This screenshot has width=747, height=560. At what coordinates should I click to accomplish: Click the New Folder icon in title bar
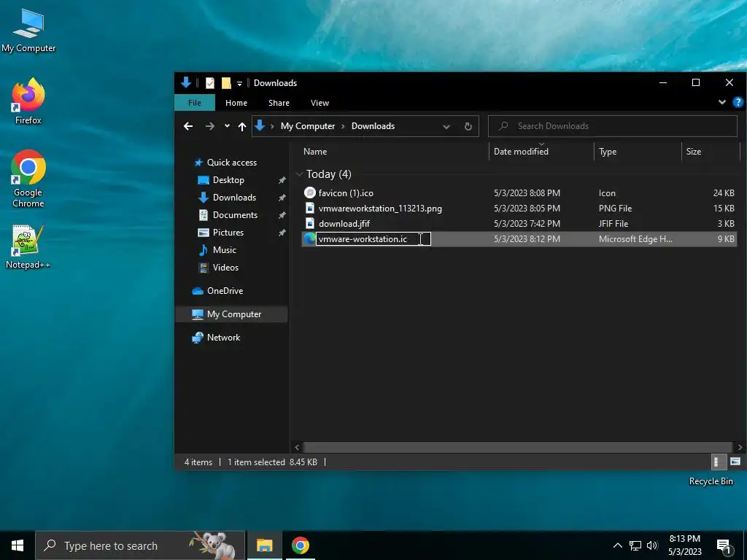[226, 83]
